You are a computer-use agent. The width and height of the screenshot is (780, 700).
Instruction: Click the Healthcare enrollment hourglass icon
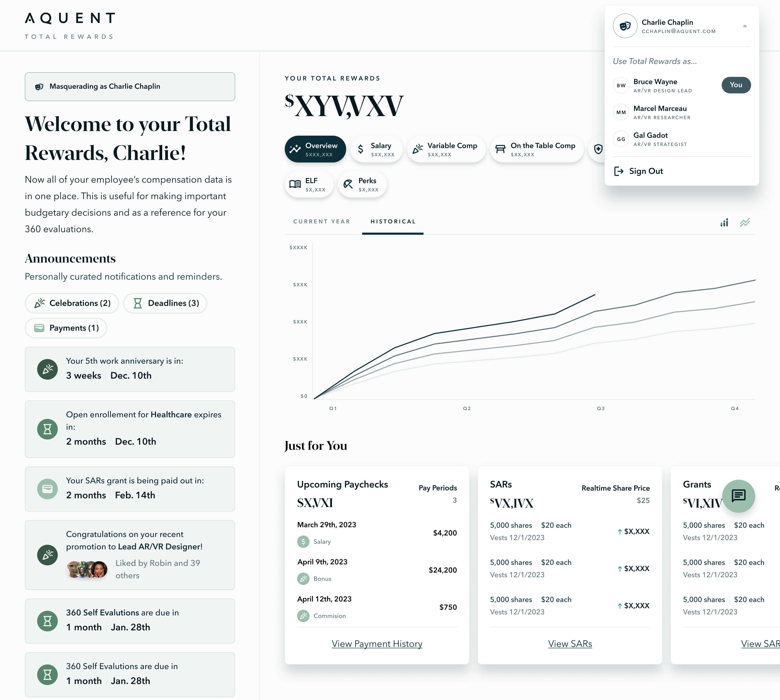click(x=47, y=429)
